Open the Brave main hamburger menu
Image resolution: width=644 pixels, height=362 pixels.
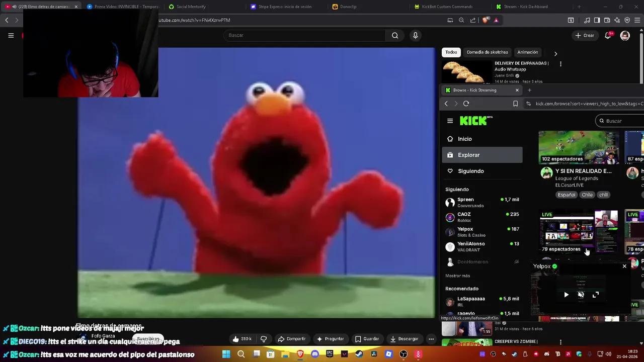(637, 20)
